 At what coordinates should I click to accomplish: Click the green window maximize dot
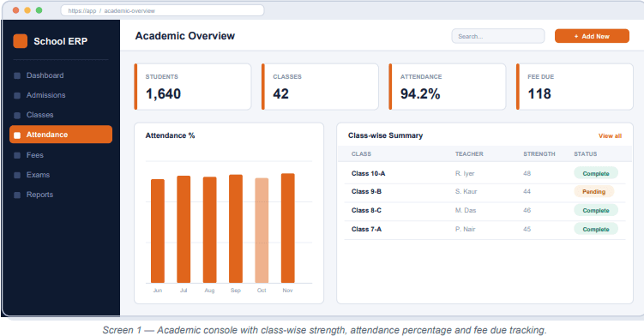pyautogui.click(x=39, y=10)
